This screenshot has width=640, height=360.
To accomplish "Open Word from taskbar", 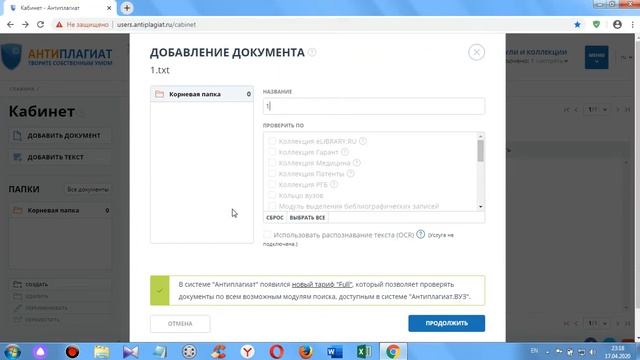I will 335,351.
